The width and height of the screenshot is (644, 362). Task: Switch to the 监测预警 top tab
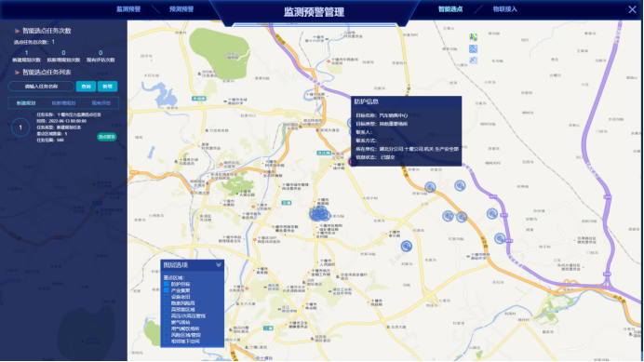point(128,9)
